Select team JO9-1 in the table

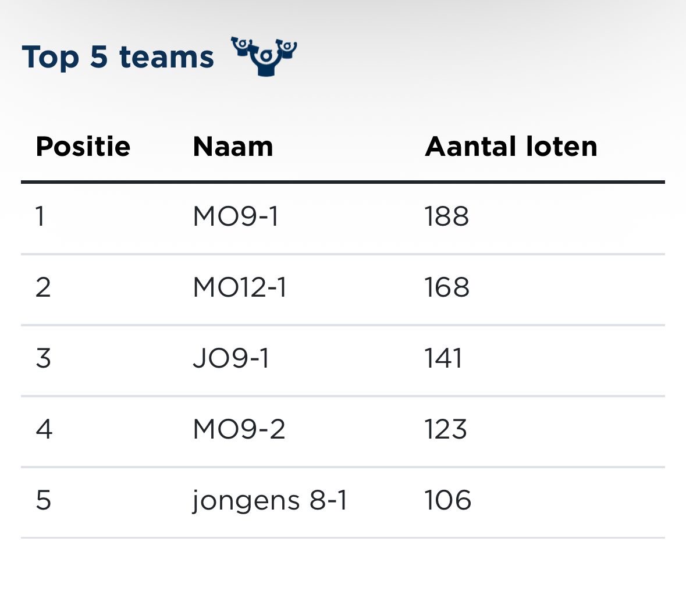point(231,359)
